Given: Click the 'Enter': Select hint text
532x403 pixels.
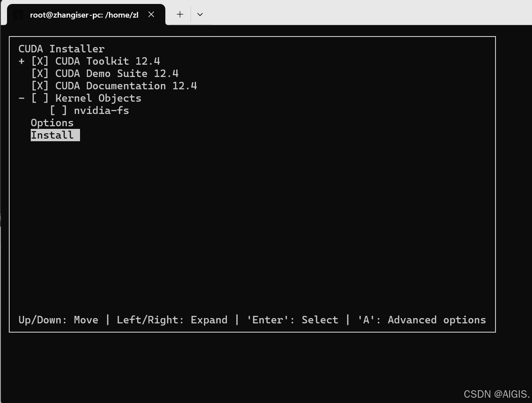Looking at the screenshot, I should (292, 320).
